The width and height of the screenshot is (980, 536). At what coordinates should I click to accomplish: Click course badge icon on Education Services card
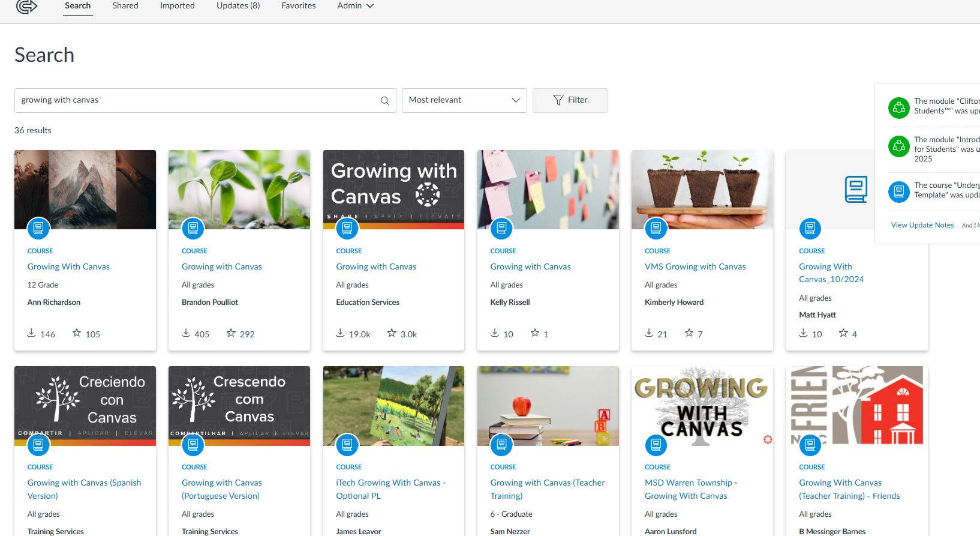[347, 228]
